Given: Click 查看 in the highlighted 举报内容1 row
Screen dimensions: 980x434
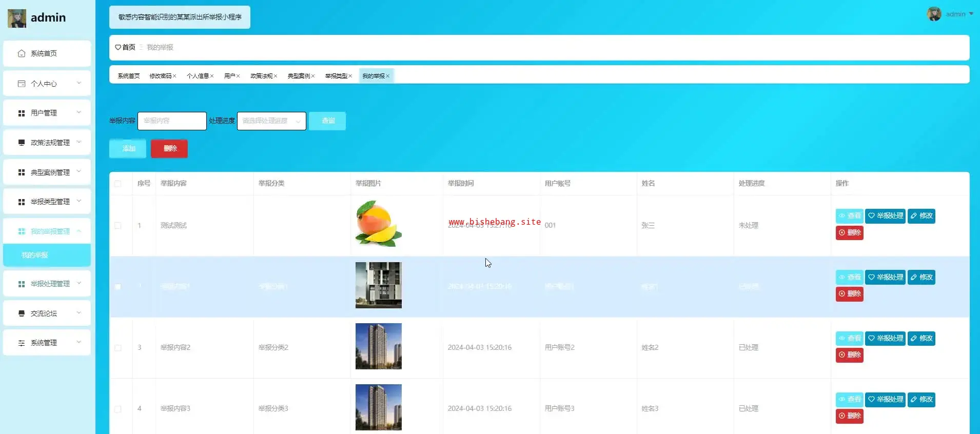Looking at the screenshot, I should coord(850,277).
